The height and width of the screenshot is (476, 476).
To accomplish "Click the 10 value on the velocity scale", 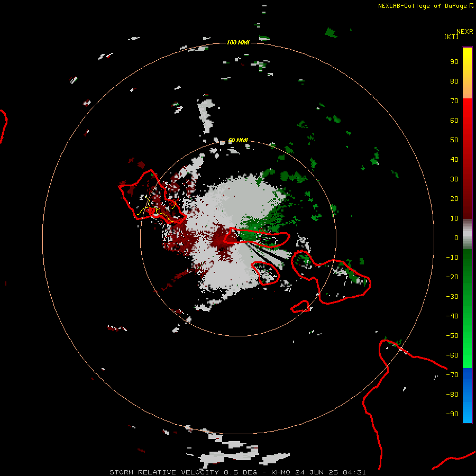I will tap(454, 218).
